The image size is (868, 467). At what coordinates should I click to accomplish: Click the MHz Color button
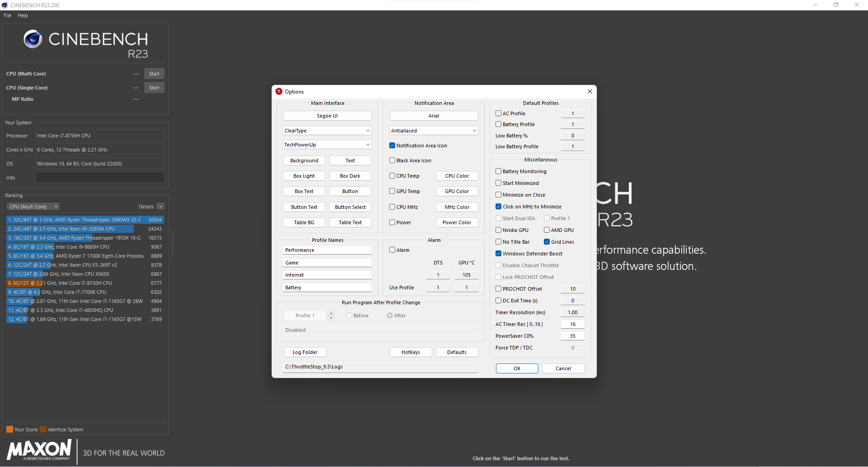pos(457,207)
